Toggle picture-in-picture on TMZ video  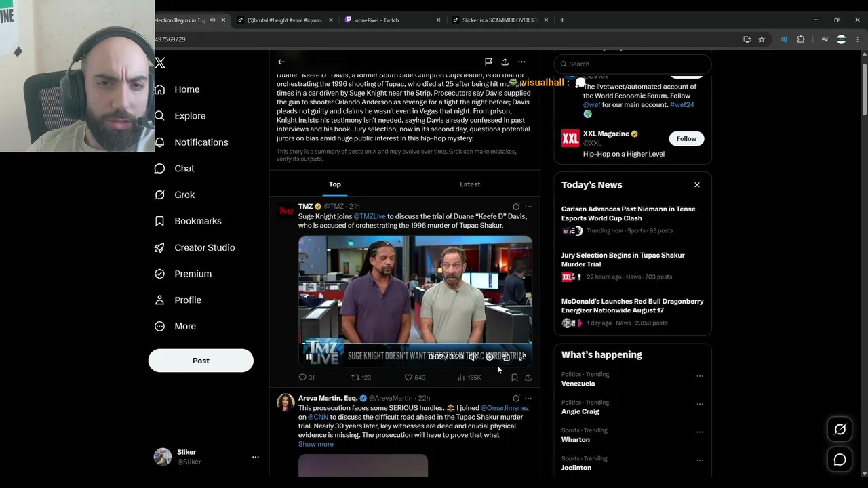506,357
